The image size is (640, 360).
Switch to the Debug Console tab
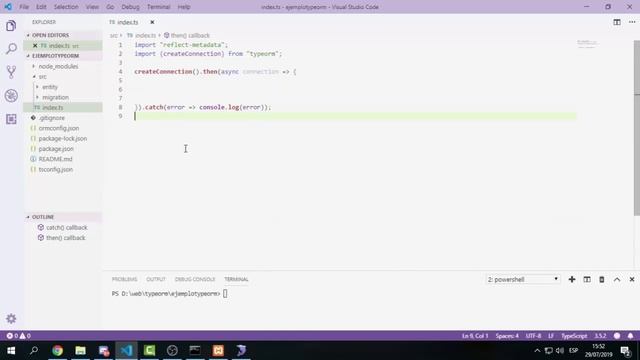[x=195, y=280]
